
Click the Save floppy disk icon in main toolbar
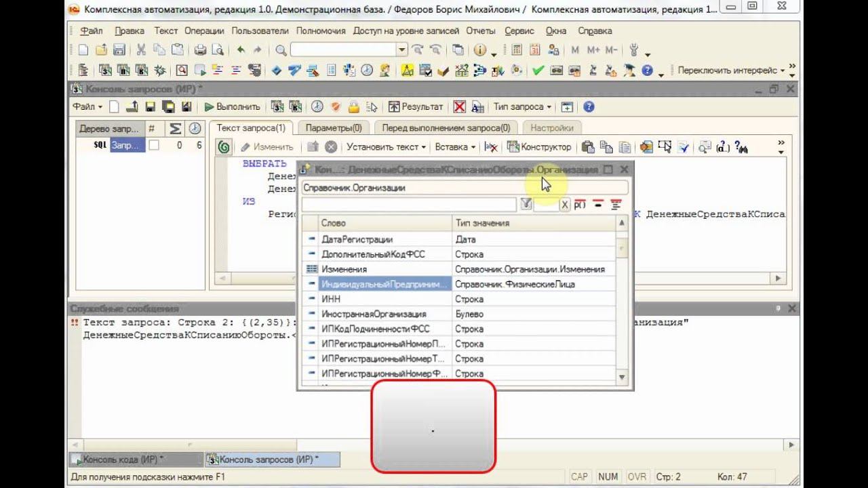(119, 49)
